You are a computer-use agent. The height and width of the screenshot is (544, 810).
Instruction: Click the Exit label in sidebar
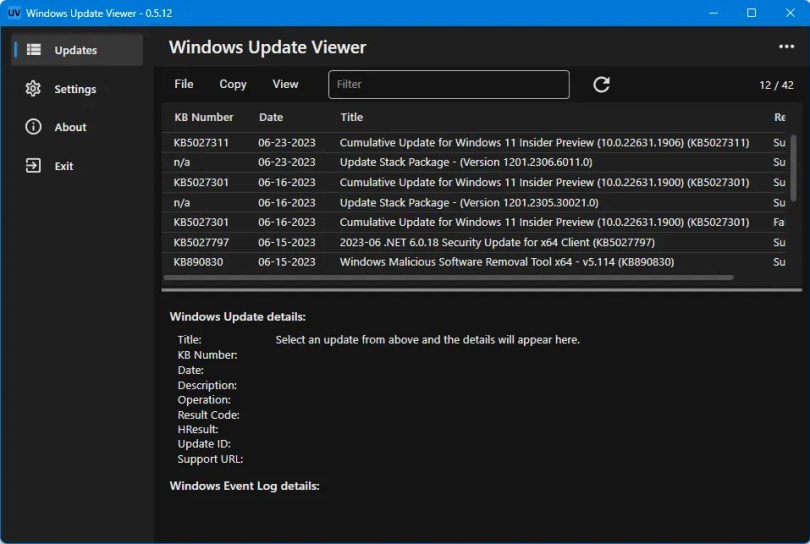coord(64,166)
